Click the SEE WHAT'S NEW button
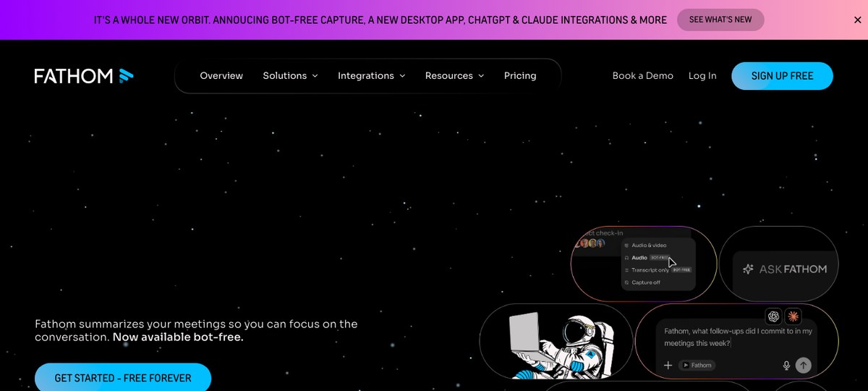This screenshot has height=391, width=868. [720, 20]
